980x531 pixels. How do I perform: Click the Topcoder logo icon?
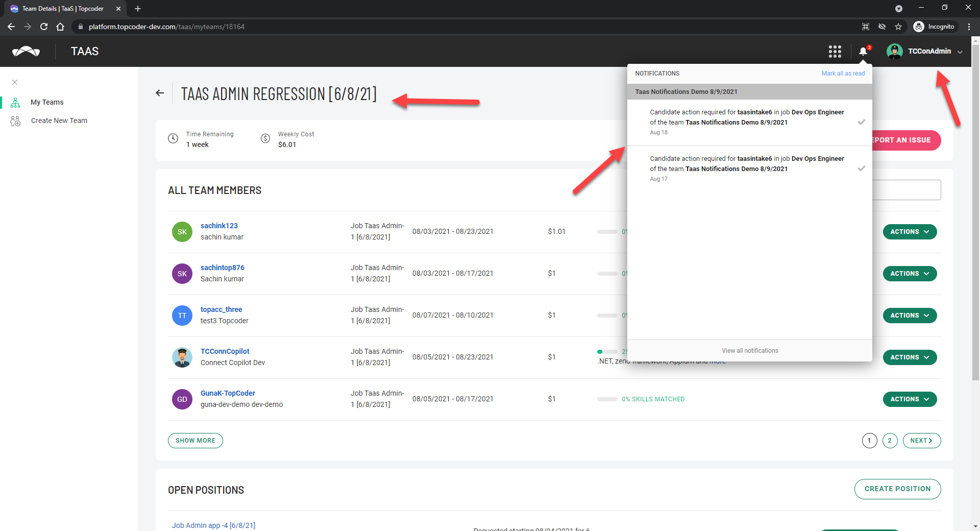tap(26, 51)
